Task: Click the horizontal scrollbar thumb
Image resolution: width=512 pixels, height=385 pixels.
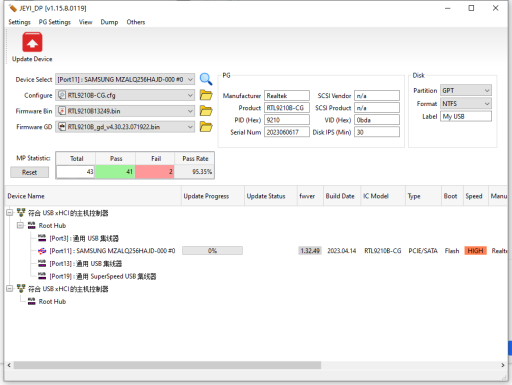Action: tap(167, 365)
